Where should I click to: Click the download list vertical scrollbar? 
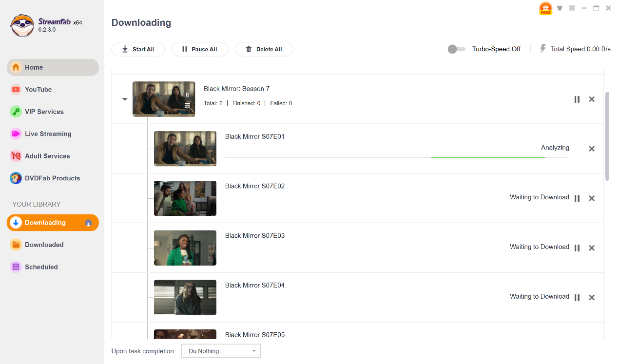(x=607, y=136)
